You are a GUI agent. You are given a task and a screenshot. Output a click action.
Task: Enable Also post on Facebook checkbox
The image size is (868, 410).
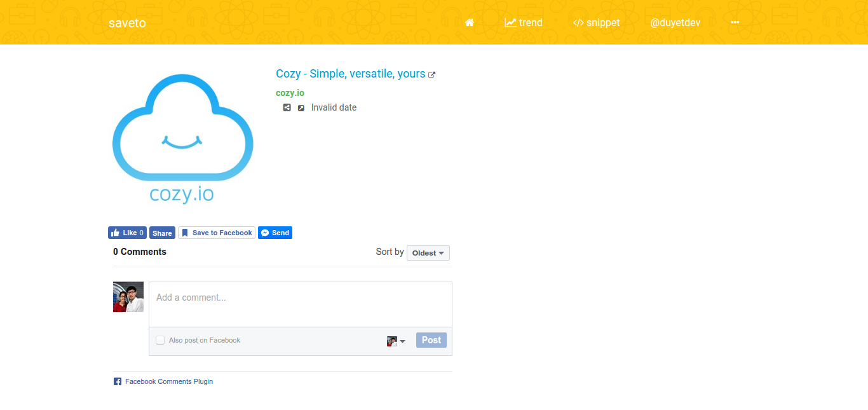tap(160, 340)
